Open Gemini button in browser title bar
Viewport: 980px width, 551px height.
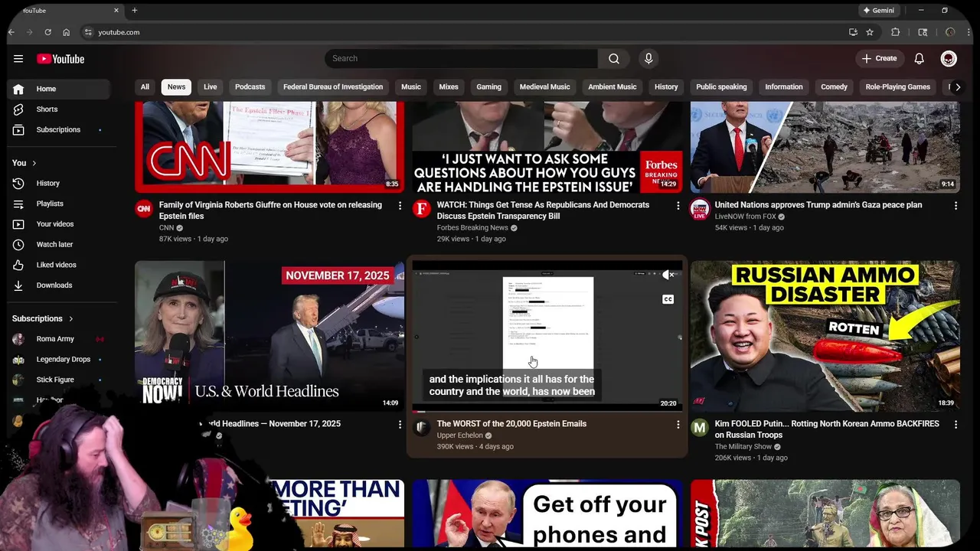(x=879, y=11)
